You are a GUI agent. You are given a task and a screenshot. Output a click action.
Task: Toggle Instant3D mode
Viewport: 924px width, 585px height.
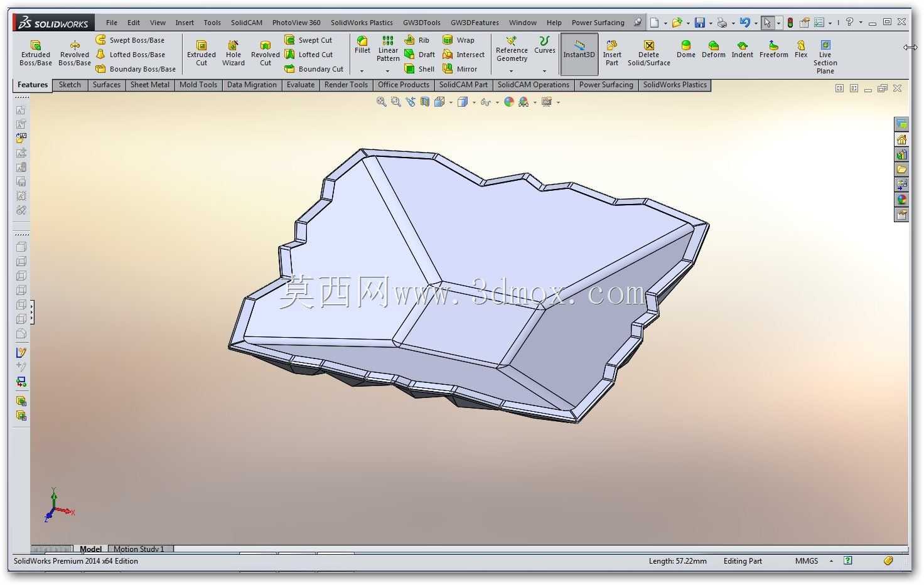tap(579, 54)
